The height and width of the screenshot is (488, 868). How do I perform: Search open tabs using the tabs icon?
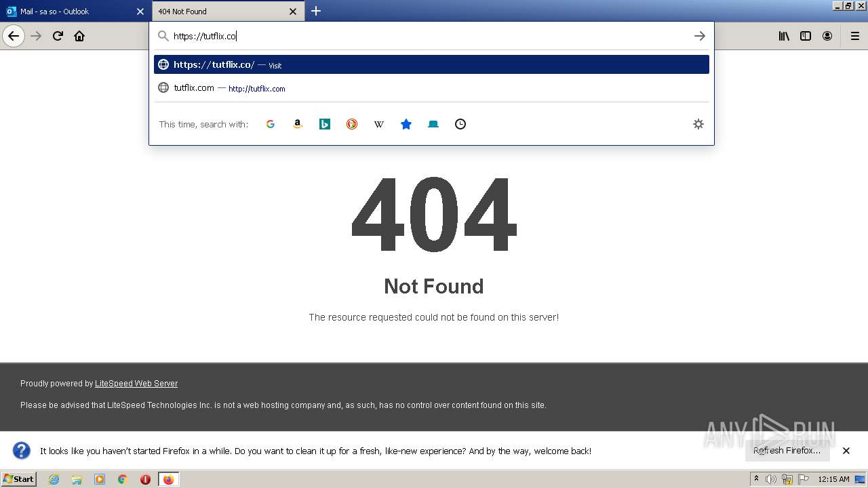click(433, 124)
